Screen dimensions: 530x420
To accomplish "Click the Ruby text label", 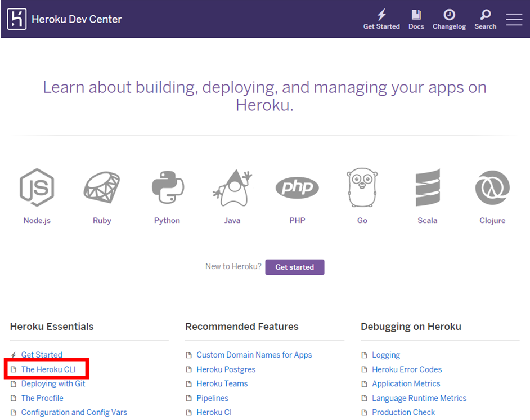I will click(x=102, y=221).
